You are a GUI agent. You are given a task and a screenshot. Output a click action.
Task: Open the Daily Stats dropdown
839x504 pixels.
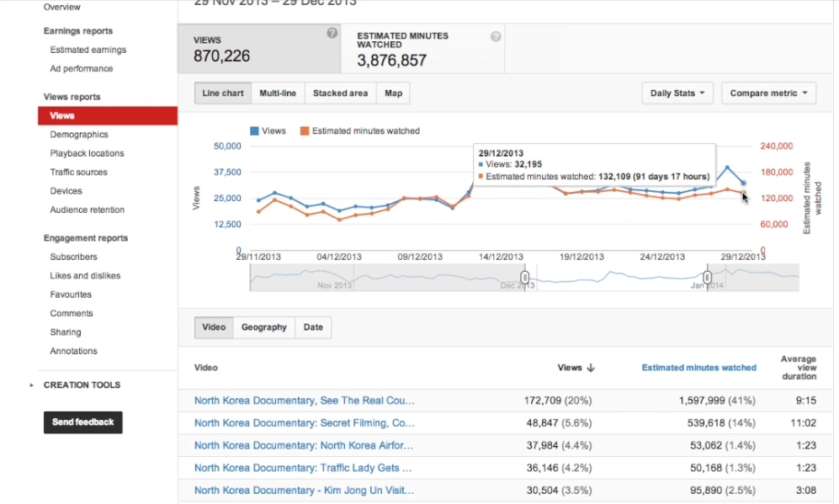click(x=677, y=93)
